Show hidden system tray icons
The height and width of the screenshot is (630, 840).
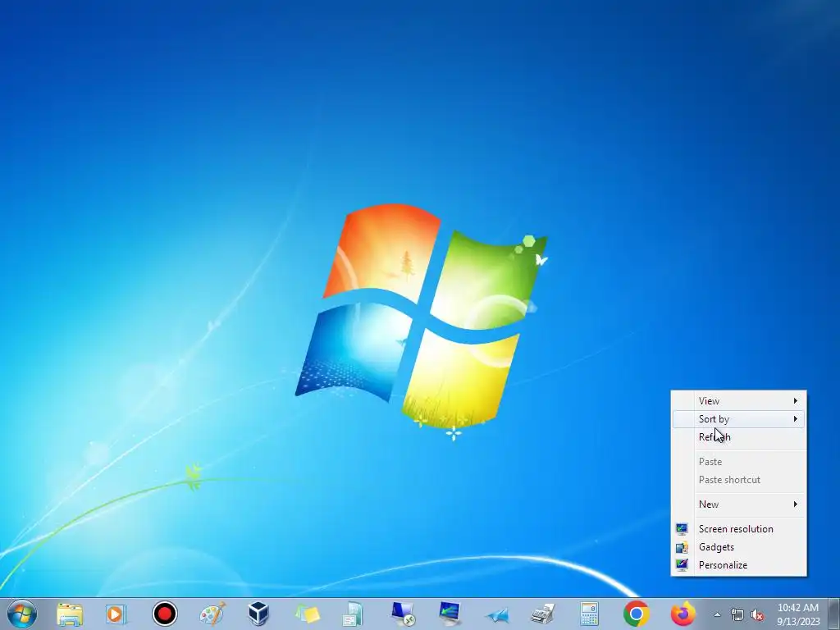click(x=717, y=614)
